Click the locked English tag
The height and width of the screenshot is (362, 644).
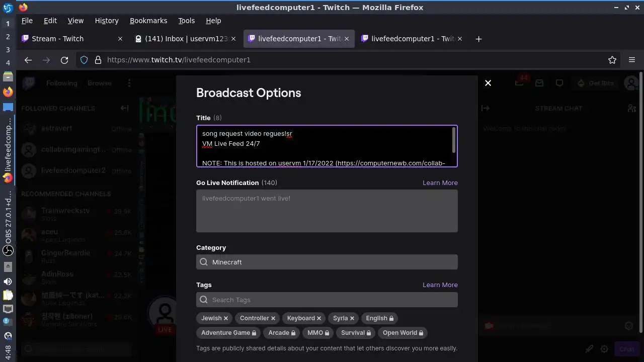[379, 318]
